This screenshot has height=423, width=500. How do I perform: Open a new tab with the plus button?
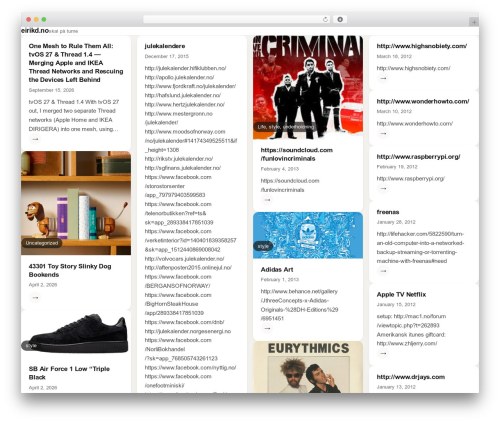(x=474, y=22)
